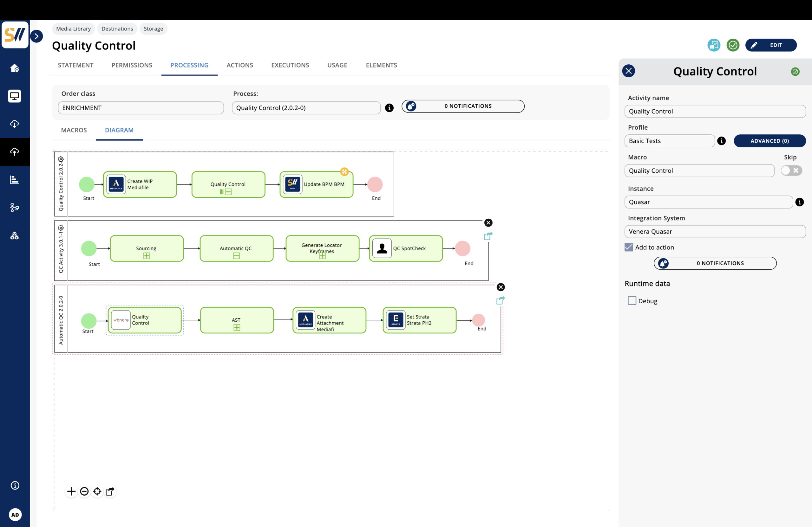Viewport: 812px width, 527px height.
Task: Expand the left sidebar with chevron arrow
Action: [x=36, y=36]
